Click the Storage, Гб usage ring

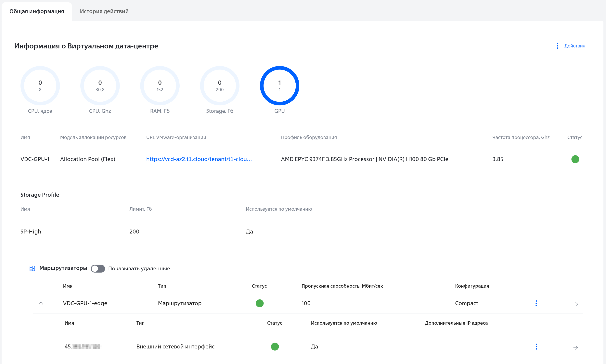[220, 86]
